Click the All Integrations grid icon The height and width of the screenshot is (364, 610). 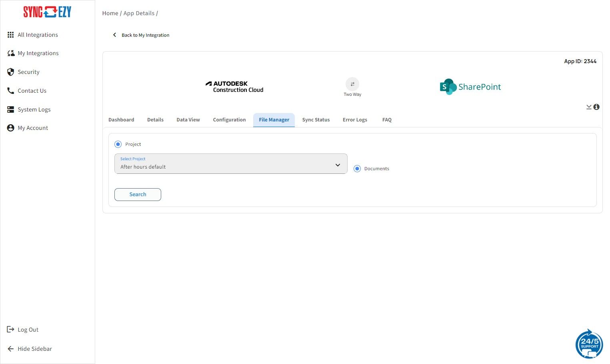point(11,35)
